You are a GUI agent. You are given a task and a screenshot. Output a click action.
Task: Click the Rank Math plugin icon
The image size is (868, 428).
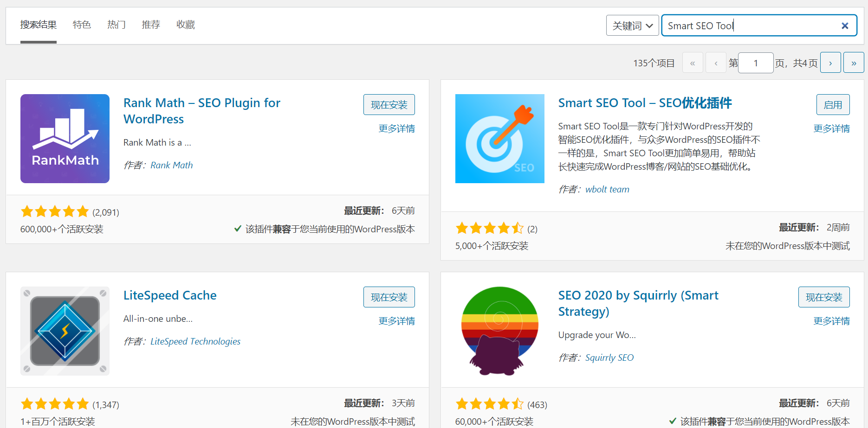(65, 139)
